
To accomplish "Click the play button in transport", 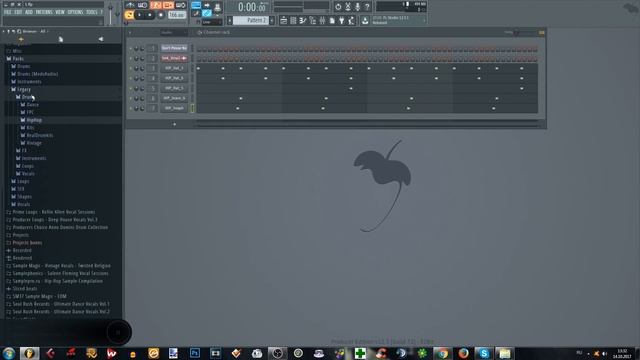I will (139, 15).
